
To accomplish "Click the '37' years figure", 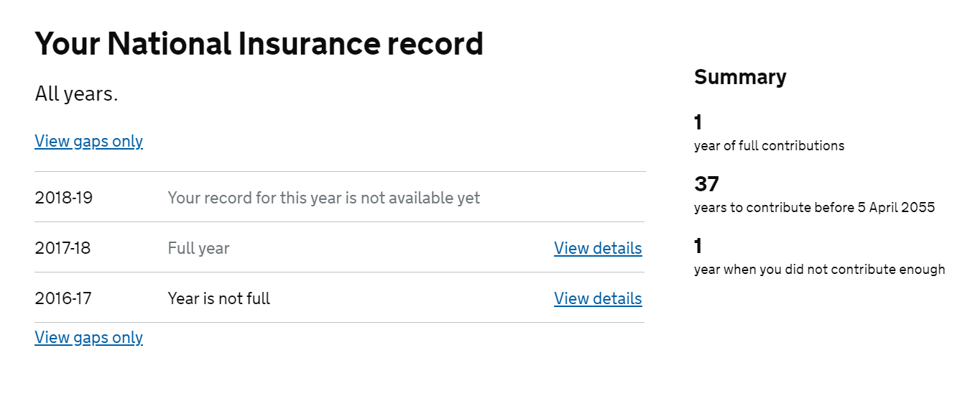I will point(706,184).
